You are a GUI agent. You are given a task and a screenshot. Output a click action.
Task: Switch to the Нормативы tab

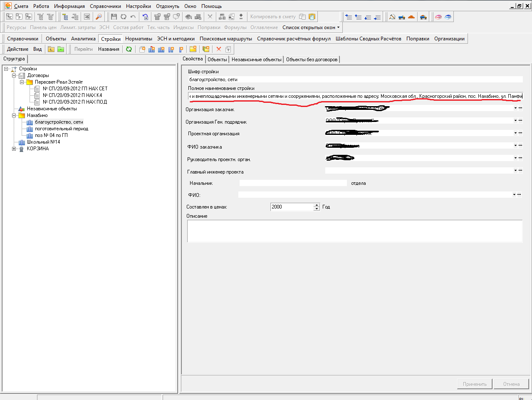[x=139, y=39]
